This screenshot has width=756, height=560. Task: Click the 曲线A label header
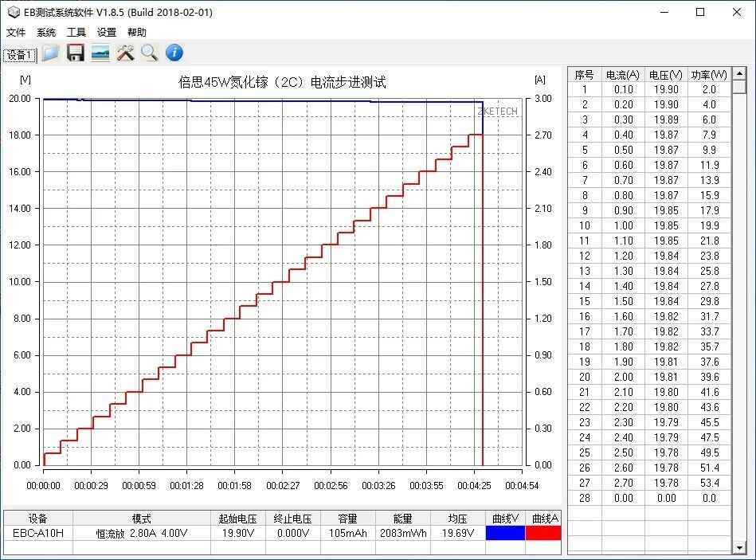[x=545, y=519]
